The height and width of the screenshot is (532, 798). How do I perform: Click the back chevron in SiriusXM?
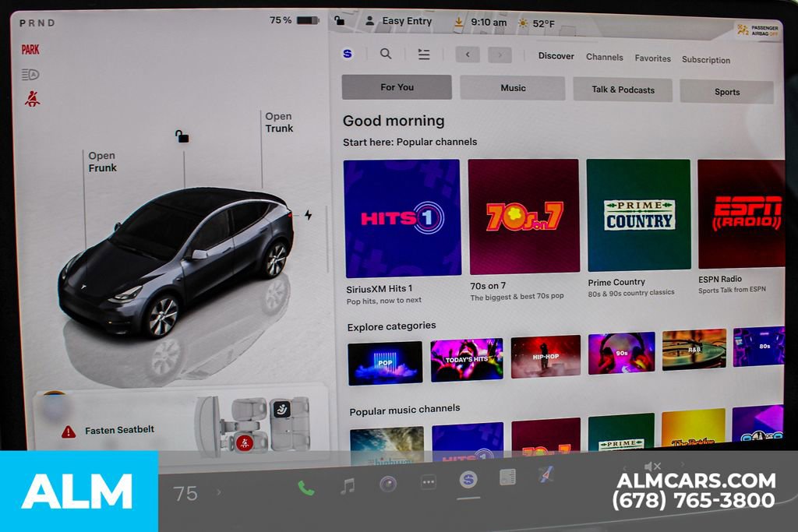[x=466, y=55]
